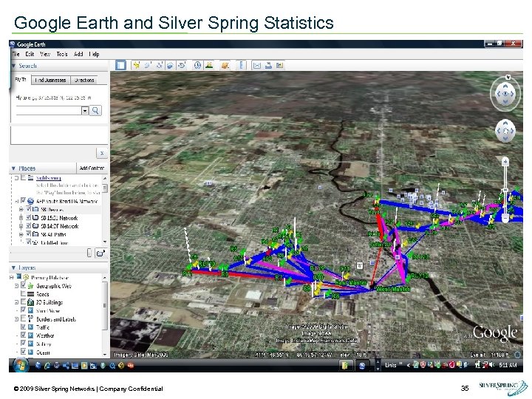The width and height of the screenshot is (532, 399).
Task: Expand the SB All Paths folder
Action: 21,234
